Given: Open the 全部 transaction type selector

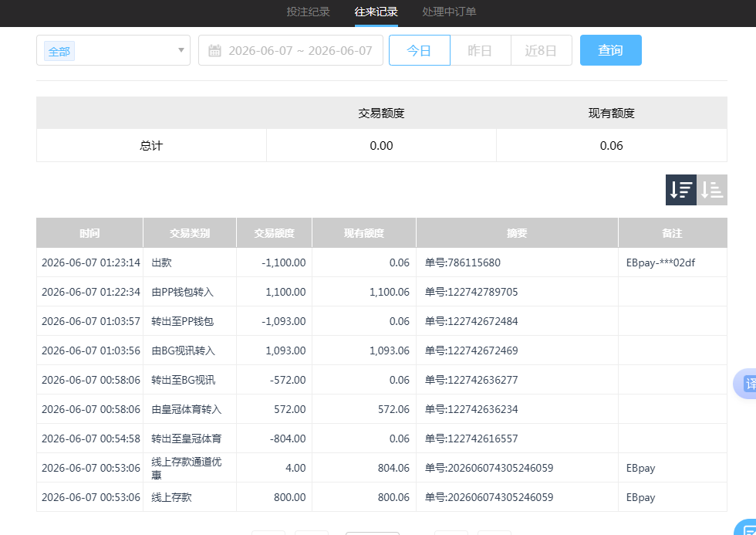Looking at the screenshot, I should [113, 50].
